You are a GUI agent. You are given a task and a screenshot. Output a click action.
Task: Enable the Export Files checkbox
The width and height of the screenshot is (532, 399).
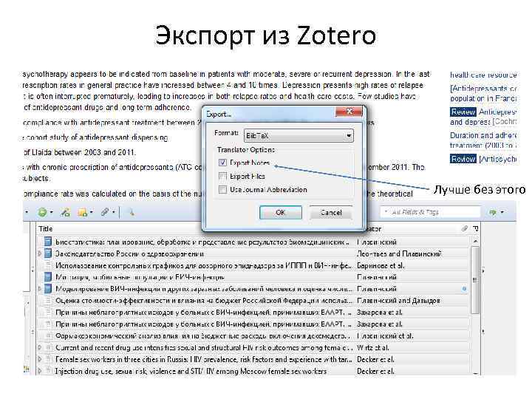222,176
